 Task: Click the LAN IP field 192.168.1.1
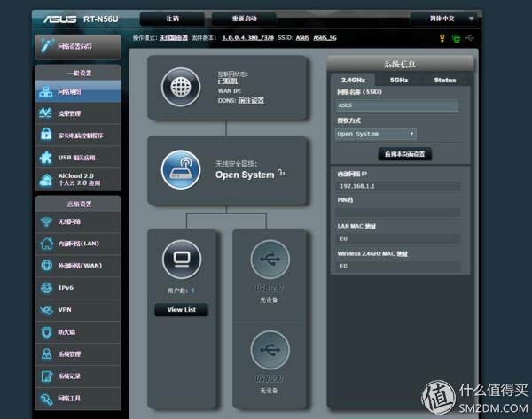pyautogui.click(x=399, y=186)
